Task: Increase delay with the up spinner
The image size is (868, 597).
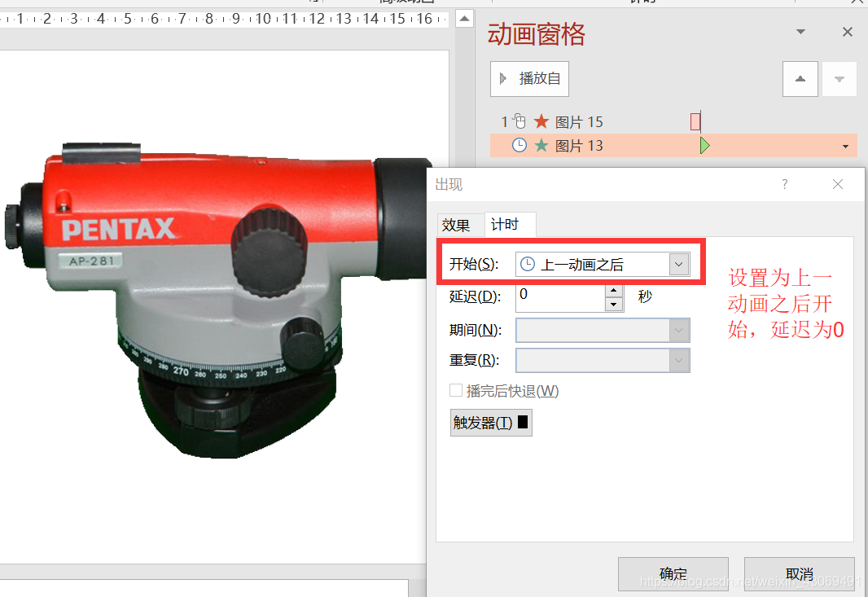Action: coord(614,292)
